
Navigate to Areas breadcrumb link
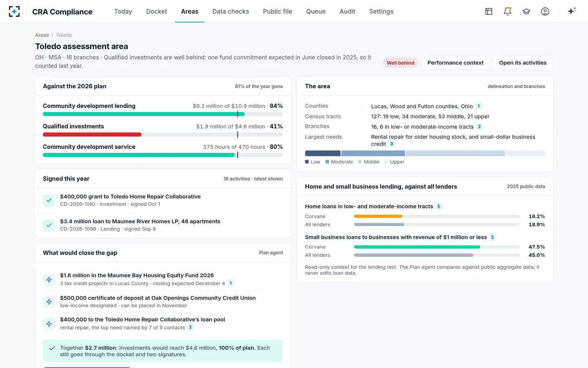click(42, 35)
